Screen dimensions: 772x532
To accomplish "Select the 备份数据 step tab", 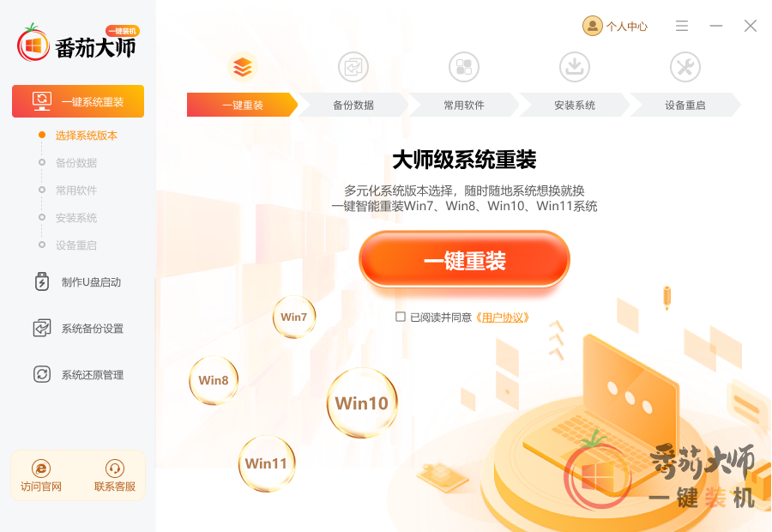I will tap(353, 105).
